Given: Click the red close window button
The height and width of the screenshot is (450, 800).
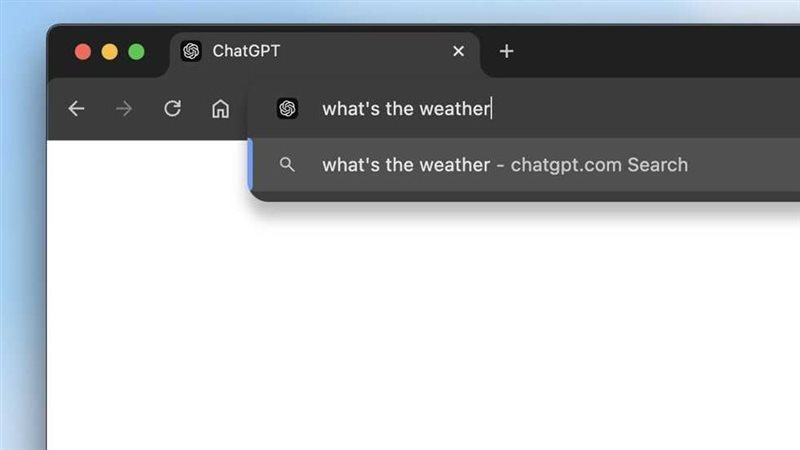Looking at the screenshot, I should click(83, 52).
